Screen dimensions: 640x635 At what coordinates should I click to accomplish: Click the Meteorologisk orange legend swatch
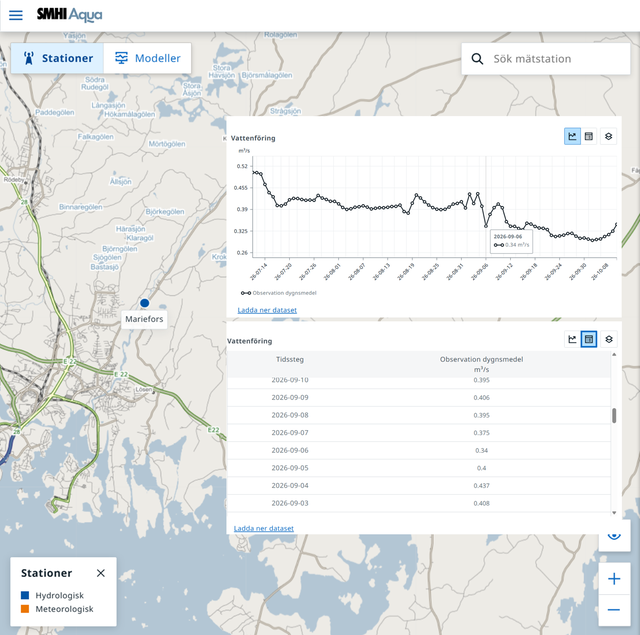tap(25, 609)
